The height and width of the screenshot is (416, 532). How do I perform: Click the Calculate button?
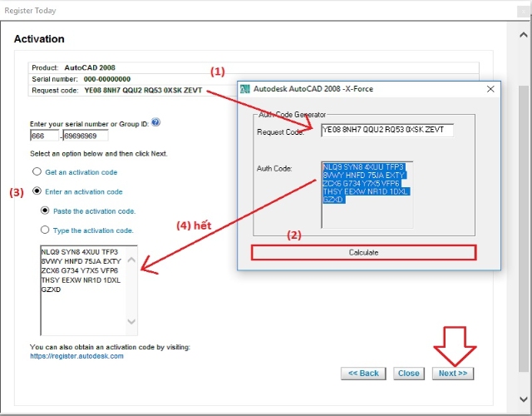pos(364,253)
